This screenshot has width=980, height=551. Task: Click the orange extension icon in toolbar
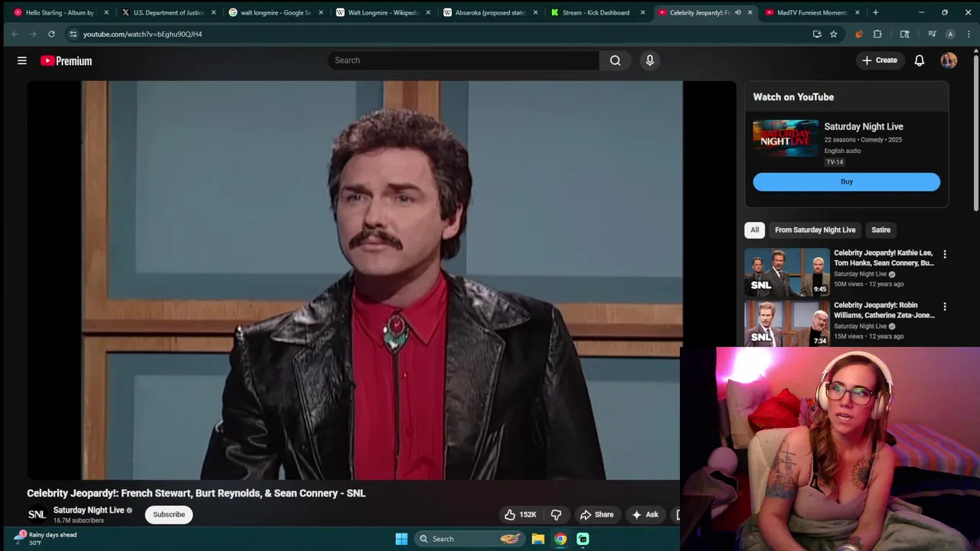point(858,34)
